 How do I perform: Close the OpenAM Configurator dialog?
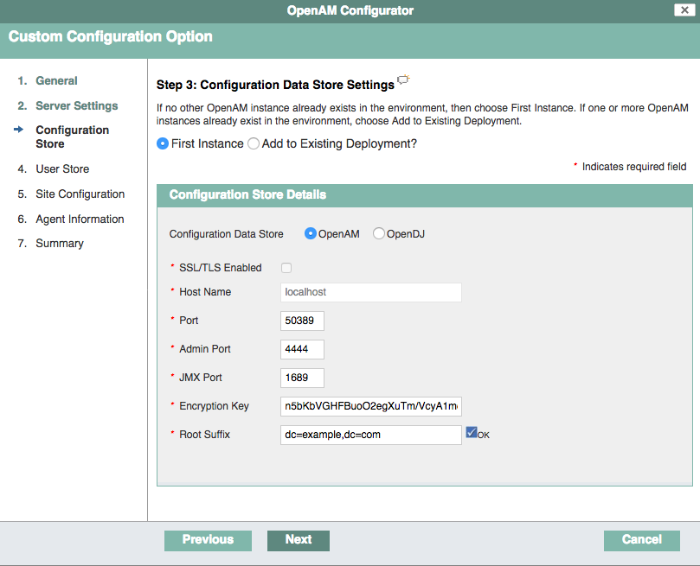[x=684, y=10]
